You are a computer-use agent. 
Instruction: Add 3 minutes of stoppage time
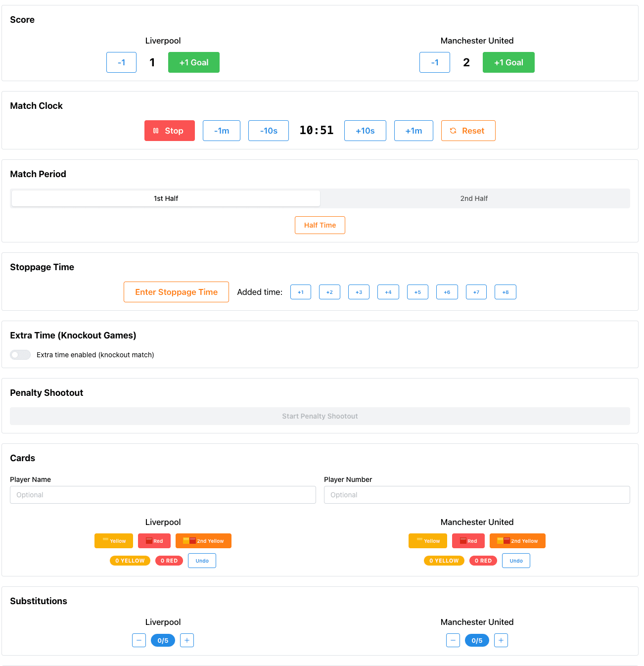point(359,292)
